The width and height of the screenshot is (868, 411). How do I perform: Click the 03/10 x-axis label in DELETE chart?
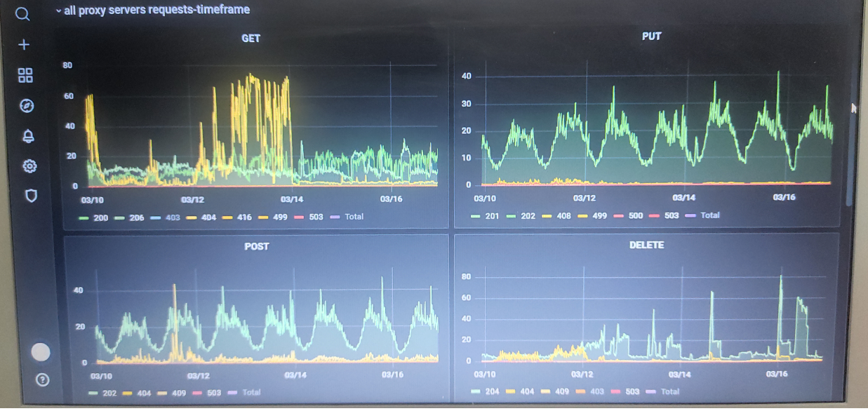pos(485,374)
